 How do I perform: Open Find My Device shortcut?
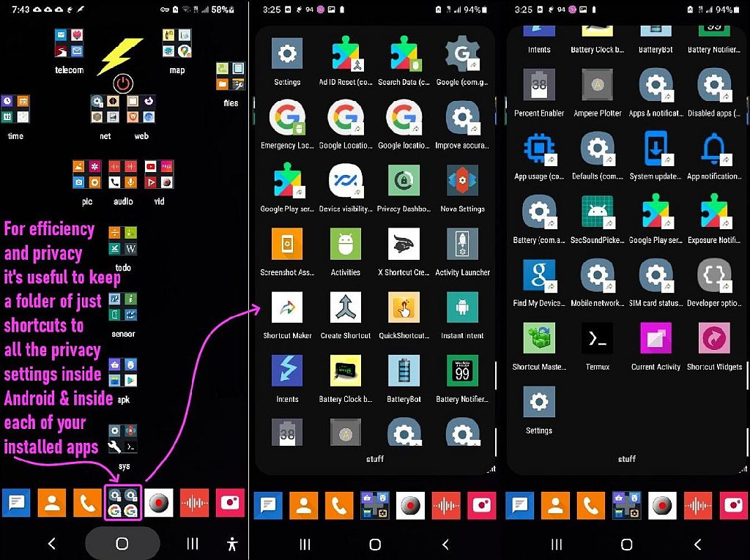click(x=539, y=275)
